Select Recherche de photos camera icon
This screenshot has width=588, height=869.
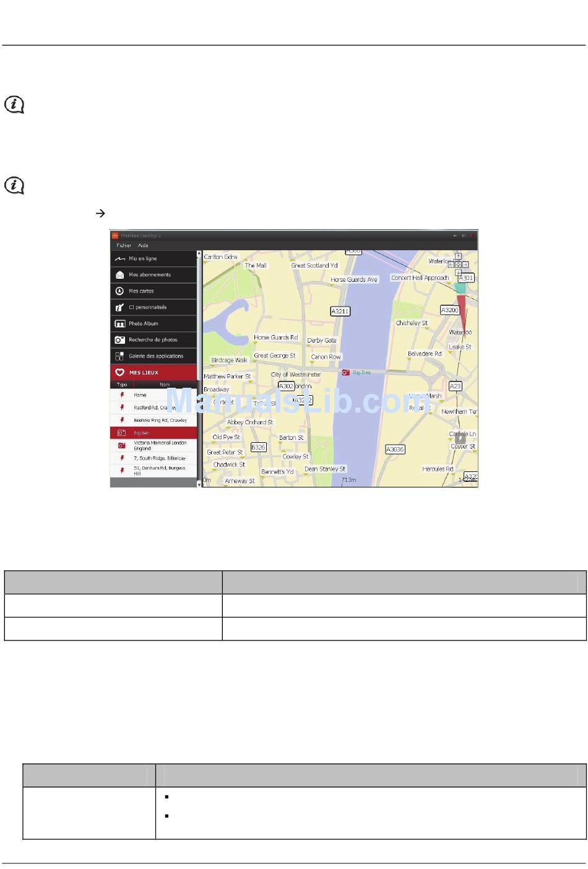pos(120,340)
